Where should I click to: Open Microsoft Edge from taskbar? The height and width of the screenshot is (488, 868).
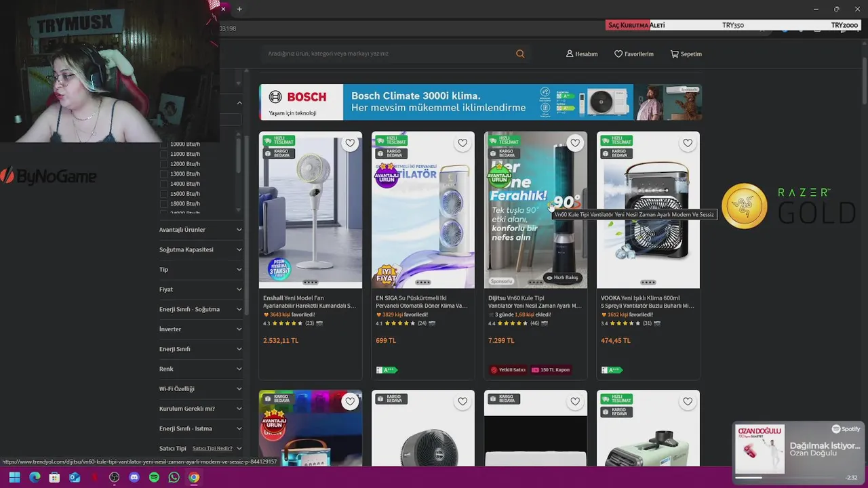(35, 477)
